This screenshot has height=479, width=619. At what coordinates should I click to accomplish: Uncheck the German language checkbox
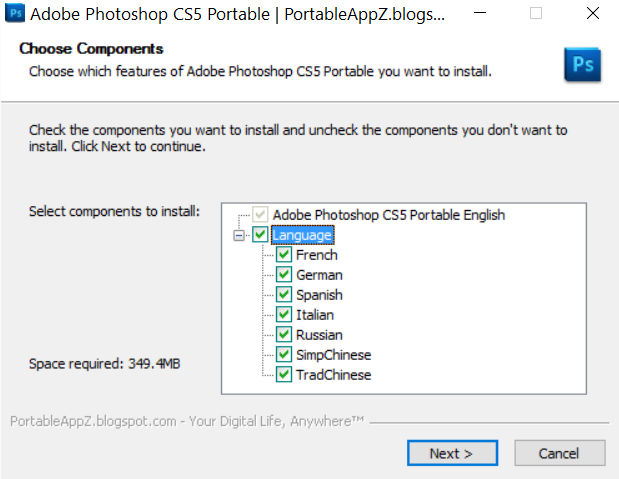283,275
